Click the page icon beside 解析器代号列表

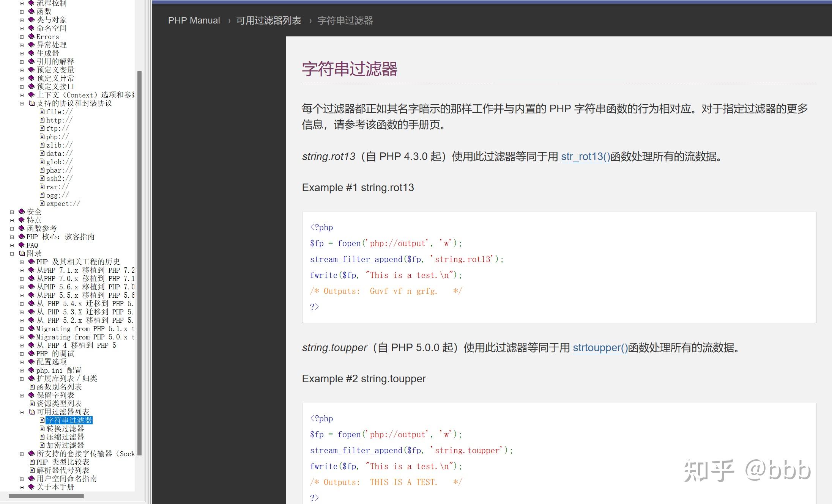tap(32, 470)
